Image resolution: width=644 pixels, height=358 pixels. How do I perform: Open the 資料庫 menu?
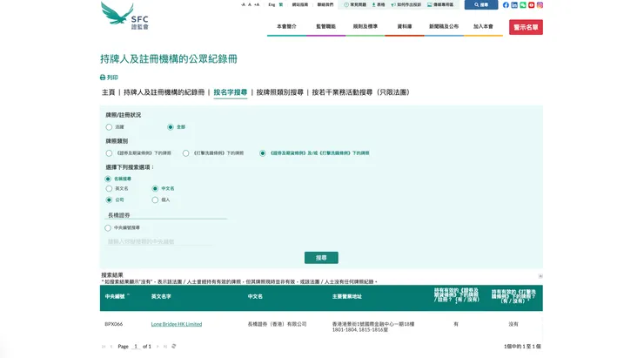tap(405, 26)
